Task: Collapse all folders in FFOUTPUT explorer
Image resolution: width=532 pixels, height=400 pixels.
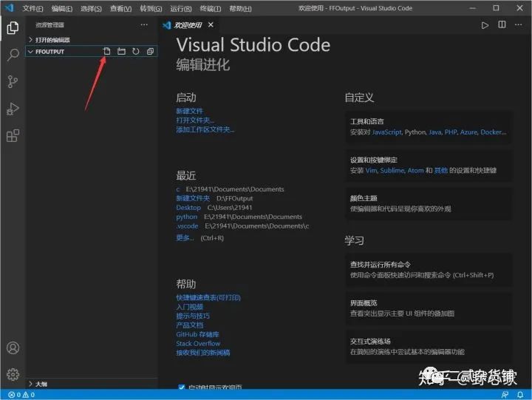Action: pyautogui.click(x=150, y=51)
